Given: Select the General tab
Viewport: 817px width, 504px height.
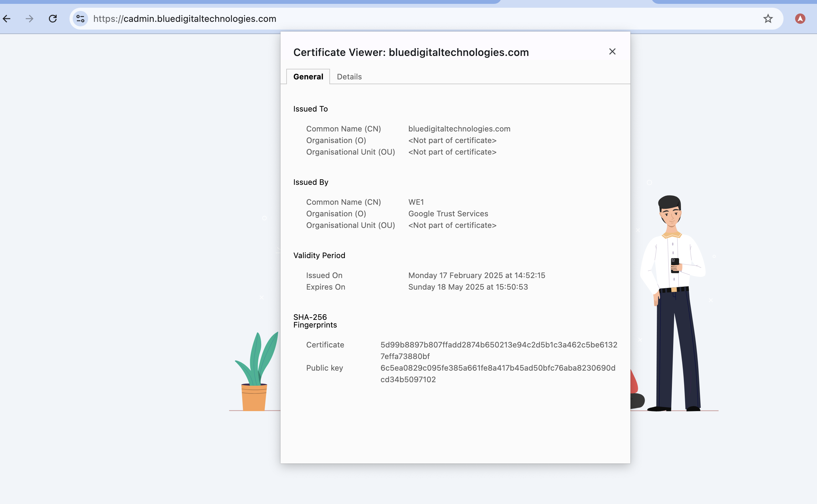Looking at the screenshot, I should tap(308, 77).
